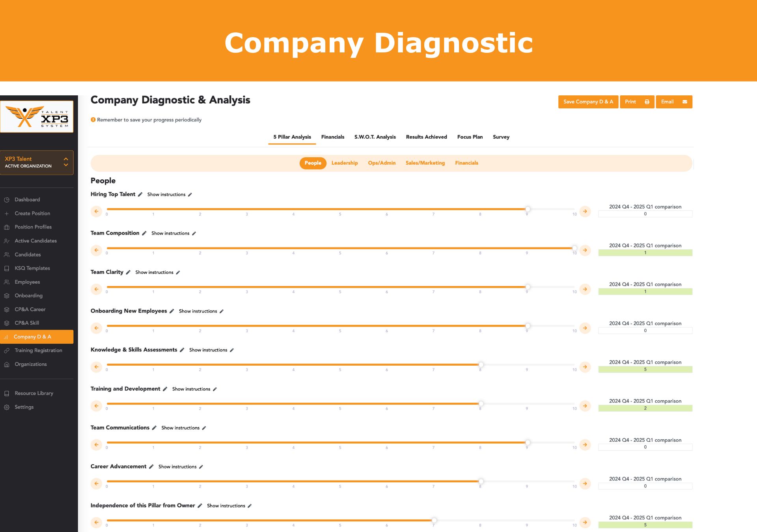Click edit pencil beside Team Composition title
This screenshot has width=757, height=532.
(144, 233)
